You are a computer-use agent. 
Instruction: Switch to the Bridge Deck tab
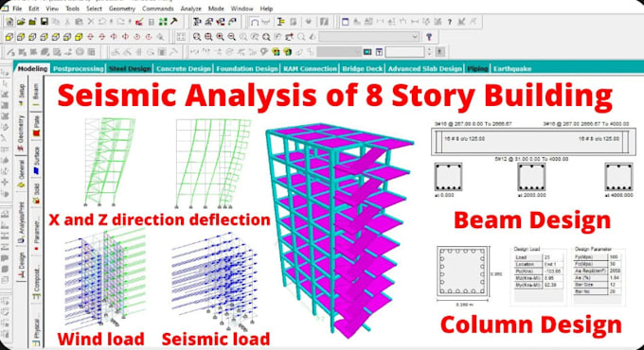tap(362, 68)
